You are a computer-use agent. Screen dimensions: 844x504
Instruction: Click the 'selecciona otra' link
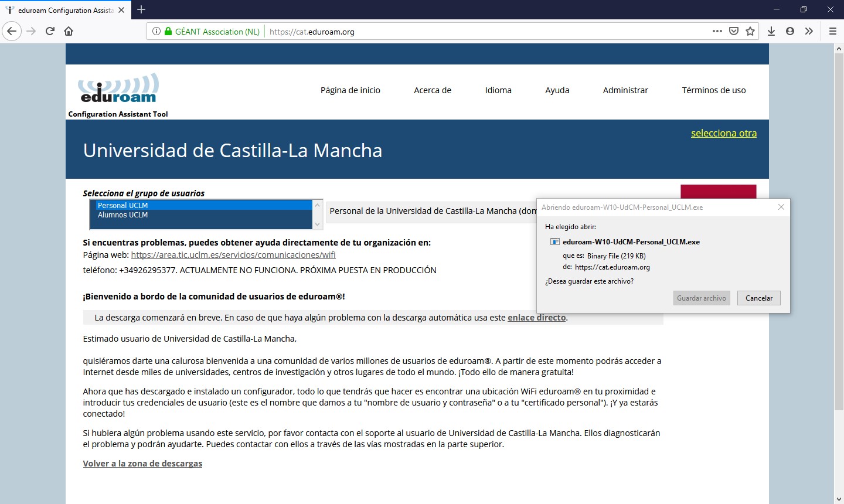click(x=724, y=133)
